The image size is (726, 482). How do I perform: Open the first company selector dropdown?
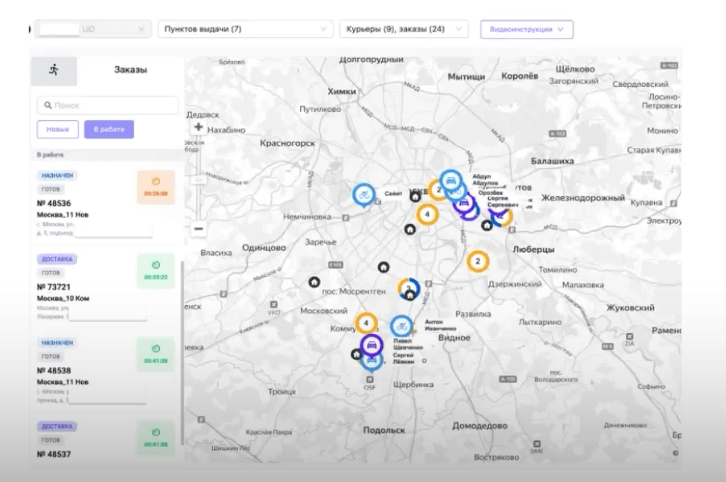click(x=92, y=30)
